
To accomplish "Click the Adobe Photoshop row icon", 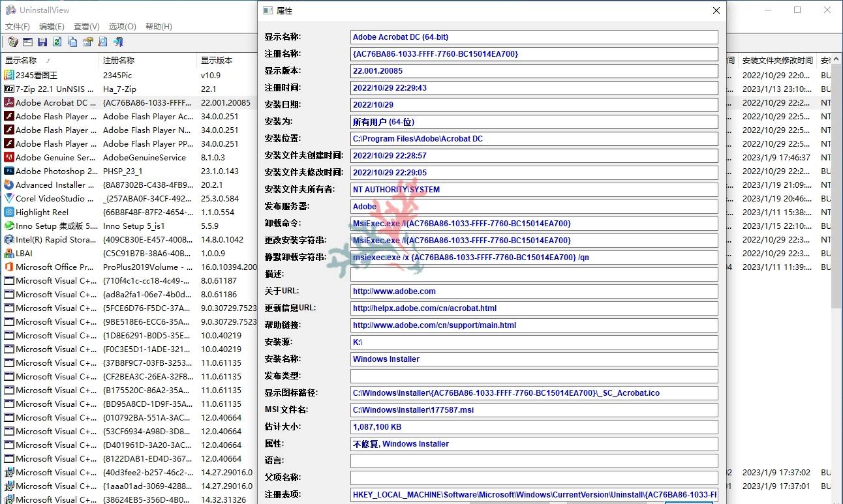I will (9, 171).
